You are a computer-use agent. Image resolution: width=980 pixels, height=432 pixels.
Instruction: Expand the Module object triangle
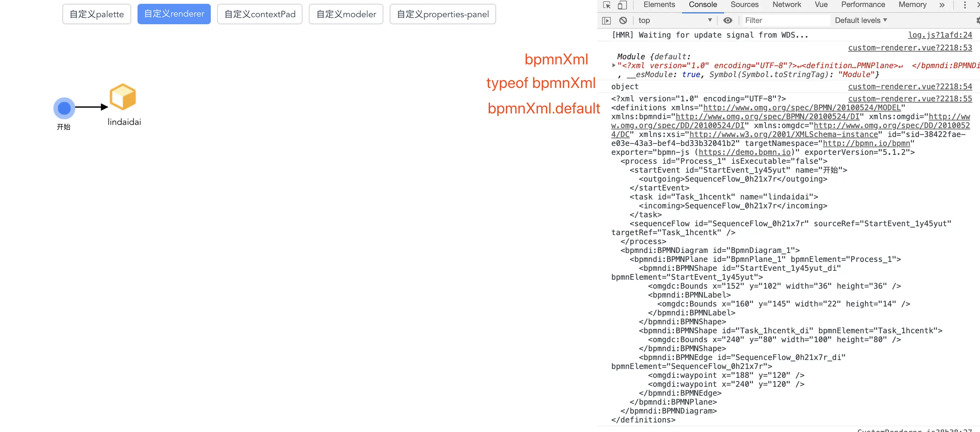click(613, 66)
